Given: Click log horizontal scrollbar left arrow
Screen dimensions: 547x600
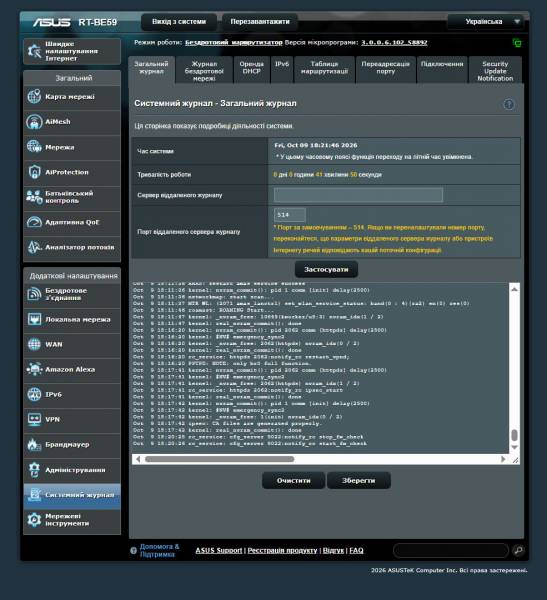Looking at the screenshot, I should 138,459.
